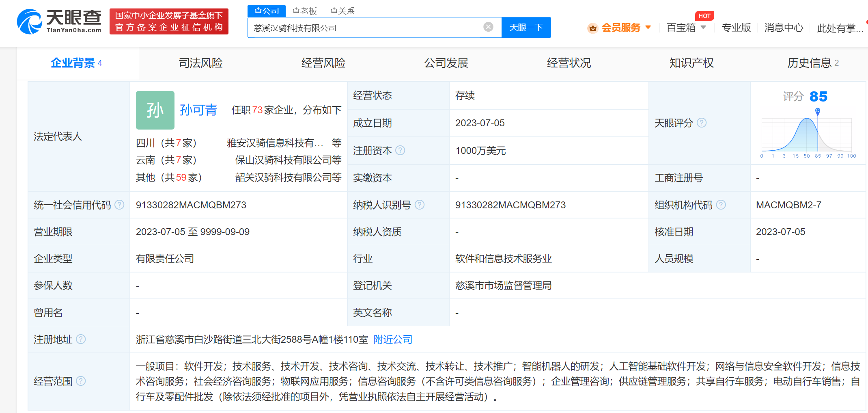Open help icon next to 统一社会信用代码
This screenshot has width=868, height=413.
[119, 205]
